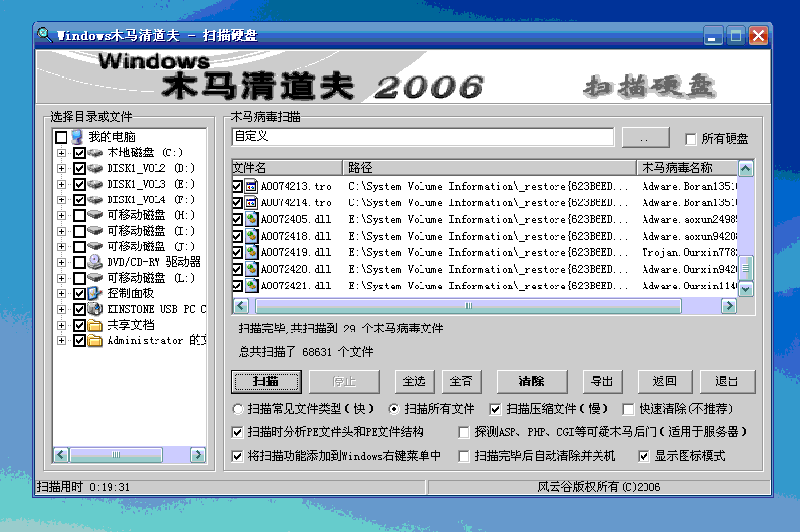This screenshot has height=532, width=800.
Task: Click the return (返回) button
Action: pyautogui.click(x=665, y=381)
